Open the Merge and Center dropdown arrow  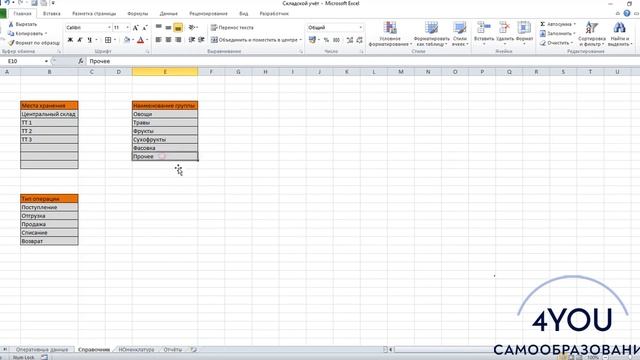click(301, 40)
